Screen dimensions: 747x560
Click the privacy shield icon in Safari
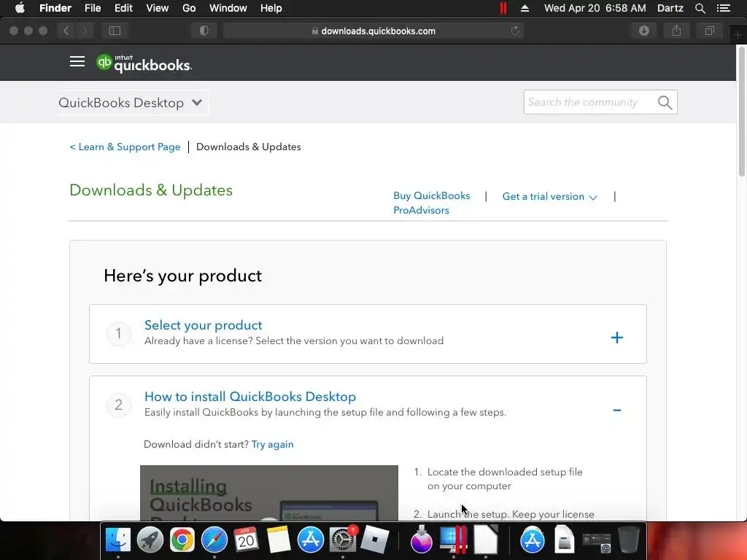pyautogui.click(x=204, y=31)
